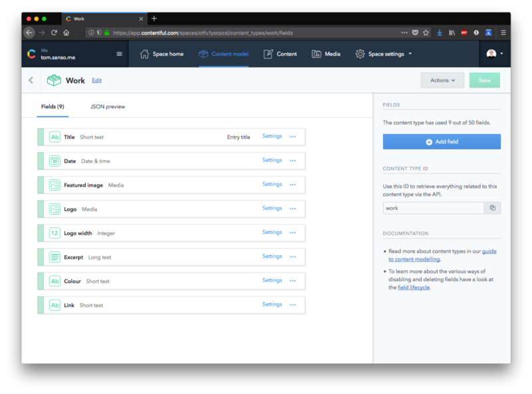The height and width of the screenshot is (394, 532).
Task: Select the Space home house icon
Action: tap(144, 54)
